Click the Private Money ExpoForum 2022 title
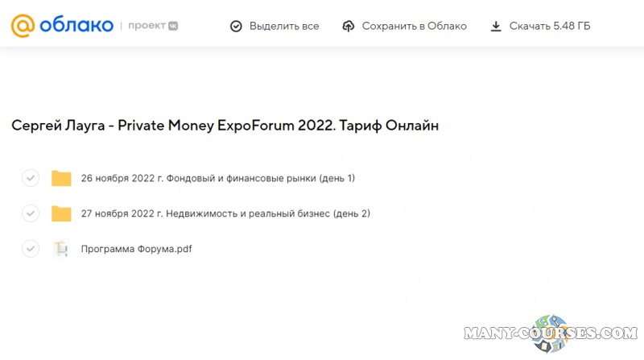644x360 pixels. pos(225,126)
